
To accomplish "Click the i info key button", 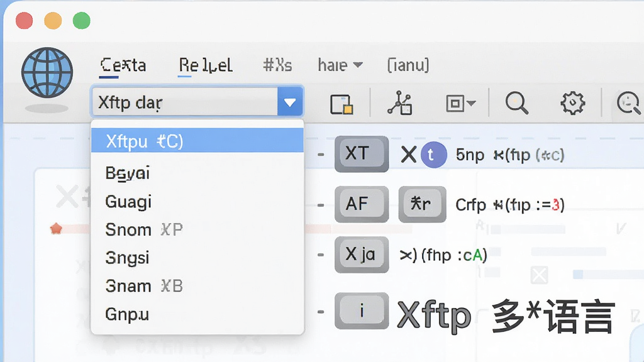I will [362, 310].
